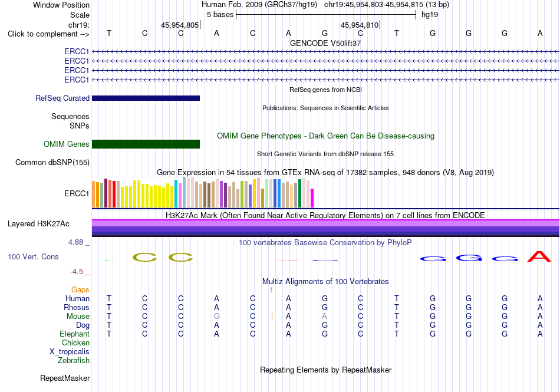
Task: Open '100 vertebrates Basewise Conservation by PhyloP' title
Action: click(325, 243)
